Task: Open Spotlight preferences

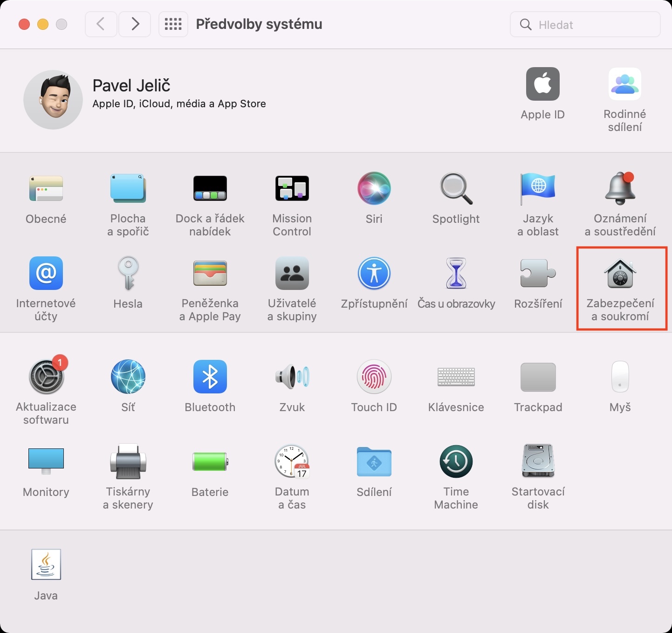Action: (x=456, y=188)
